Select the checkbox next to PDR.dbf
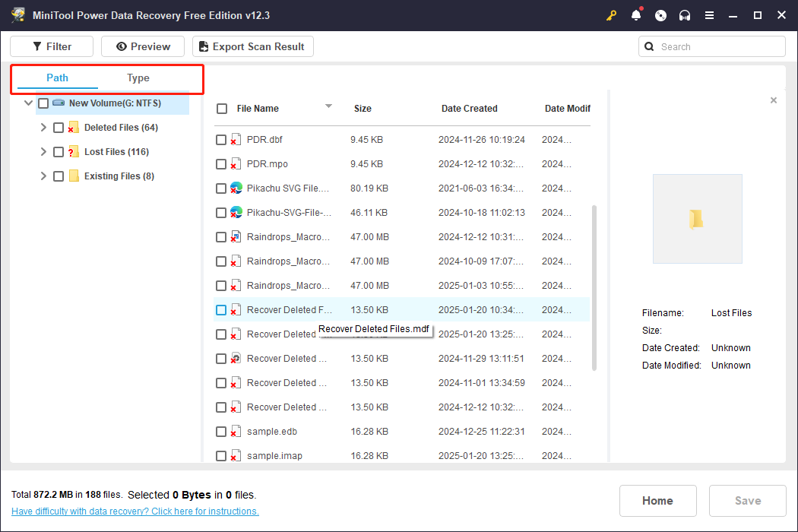This screenshot has width=798, height=532. 222,139
